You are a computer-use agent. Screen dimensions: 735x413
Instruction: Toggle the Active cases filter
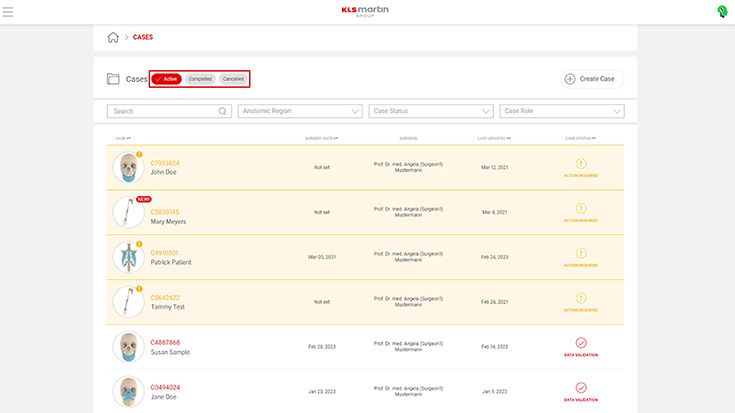pos(167,79)
